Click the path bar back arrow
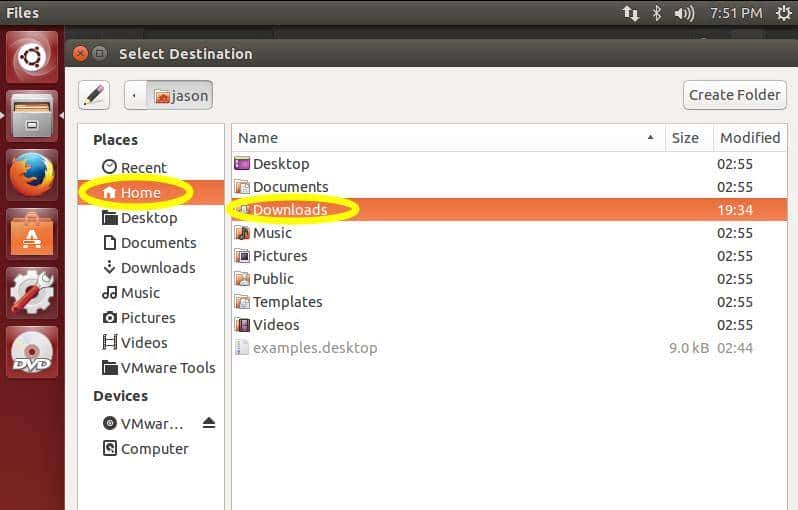 [x=135, y=95]
